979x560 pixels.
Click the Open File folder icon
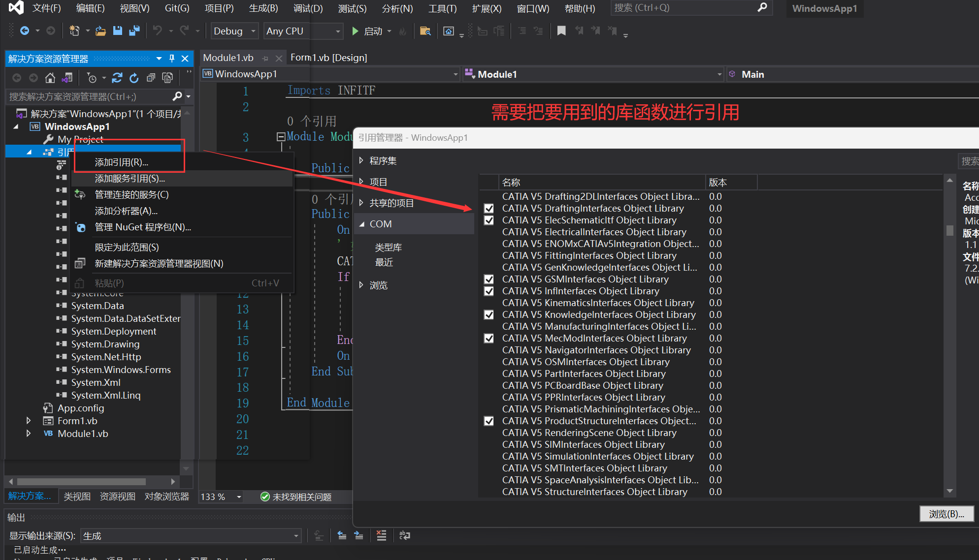pyautogui.click(x=100, y=31)
